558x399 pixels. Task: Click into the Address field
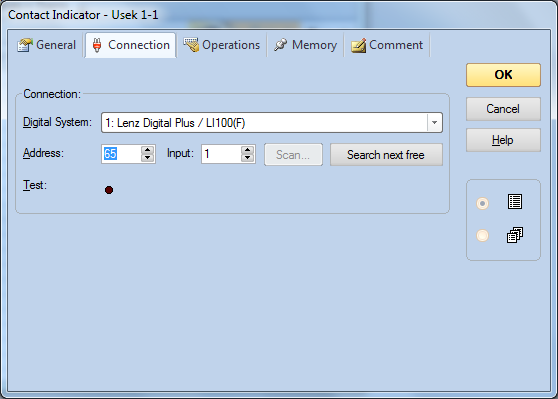click(x=121, y=154)
